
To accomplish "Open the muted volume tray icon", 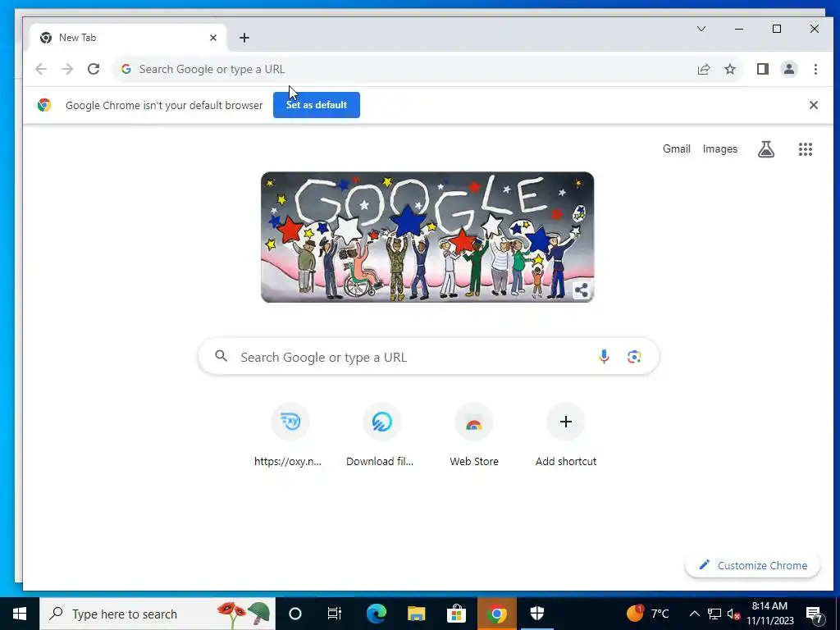I will [x=733, y=614].
